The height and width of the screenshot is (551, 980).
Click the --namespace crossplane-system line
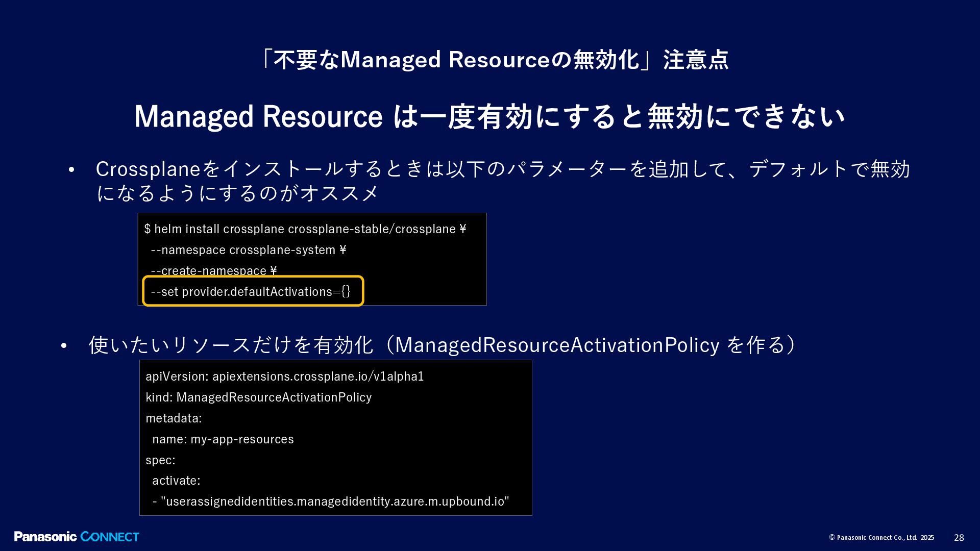[x=248, y=250]
